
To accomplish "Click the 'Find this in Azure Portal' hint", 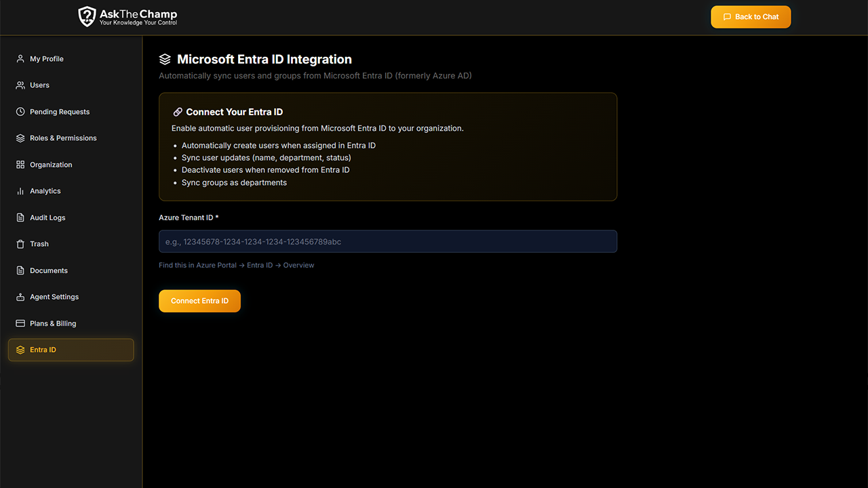I will pos(237,265).
